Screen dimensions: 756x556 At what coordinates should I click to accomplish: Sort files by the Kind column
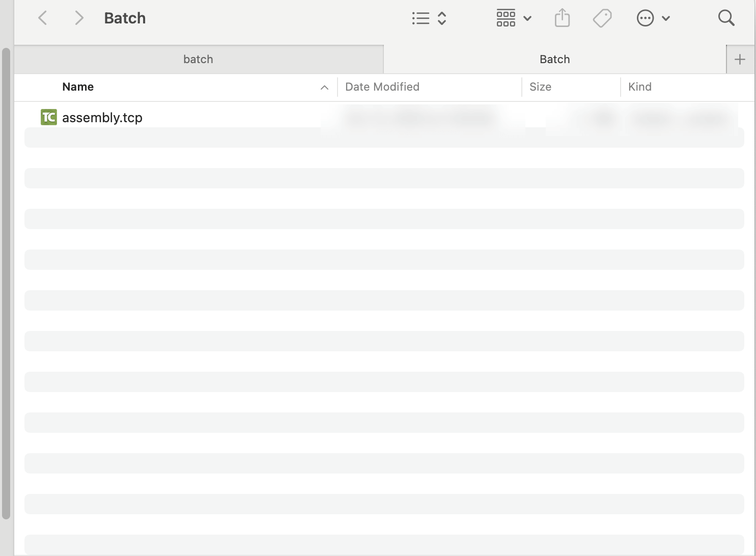[x=639, y=87]
